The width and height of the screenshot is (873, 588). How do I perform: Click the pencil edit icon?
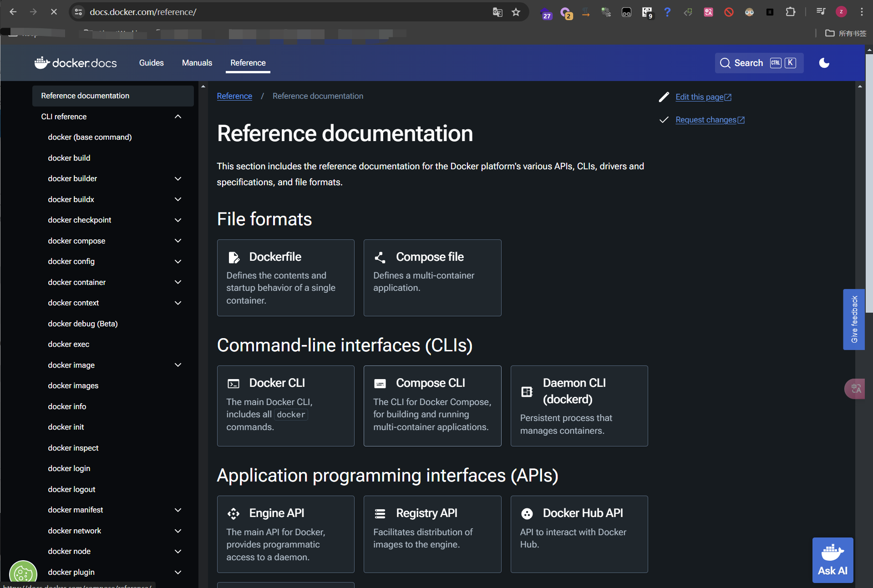pyautogui.click(x=664, y=97)
